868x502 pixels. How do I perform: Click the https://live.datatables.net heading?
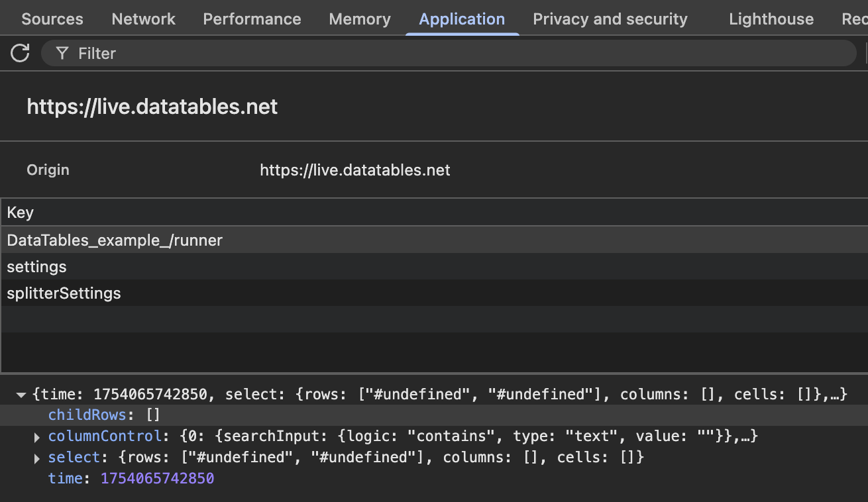152,107
